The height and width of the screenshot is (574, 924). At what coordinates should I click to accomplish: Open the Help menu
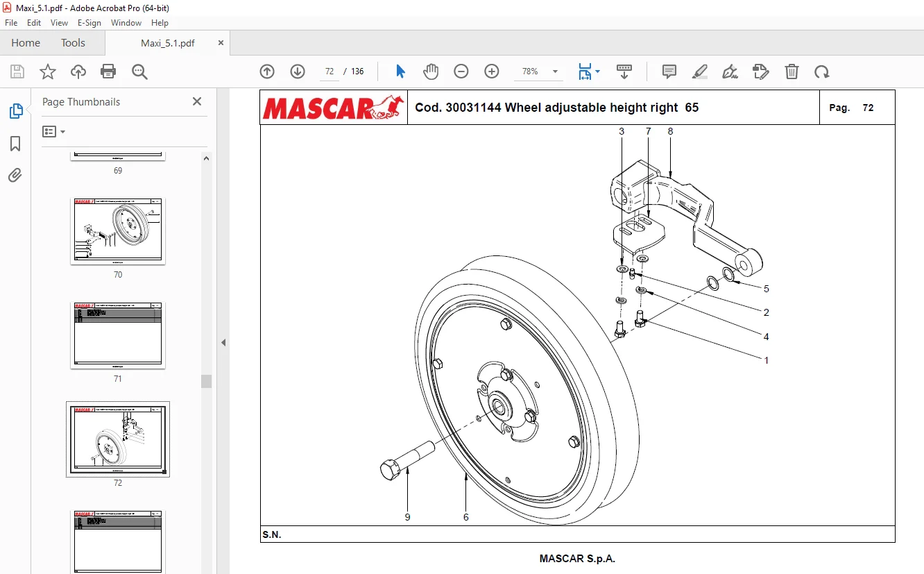coord(160,23)
